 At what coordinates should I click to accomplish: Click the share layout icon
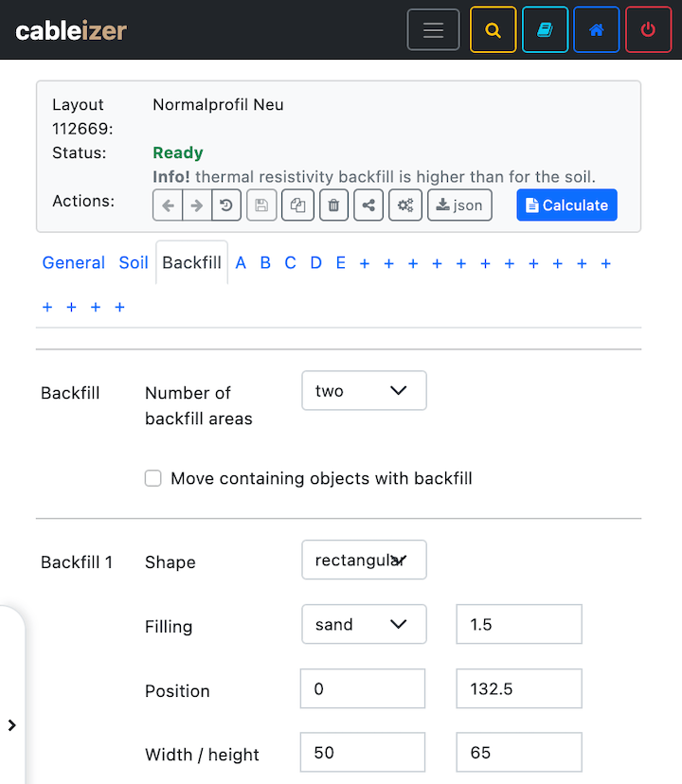(368, 205)
